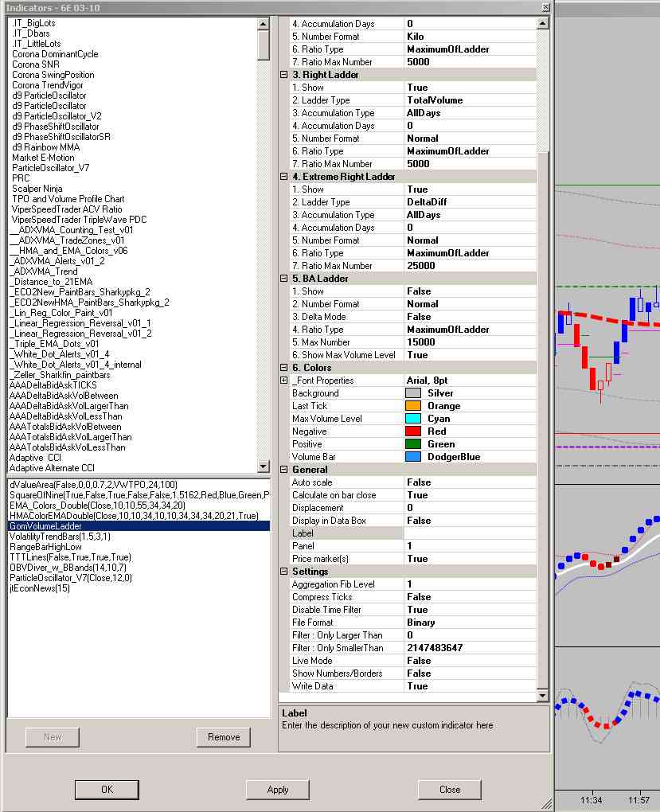This screenshot has height=812, width=660.
Task: Click the property grid scroll up arrow
Action: [x=542, y=24]
